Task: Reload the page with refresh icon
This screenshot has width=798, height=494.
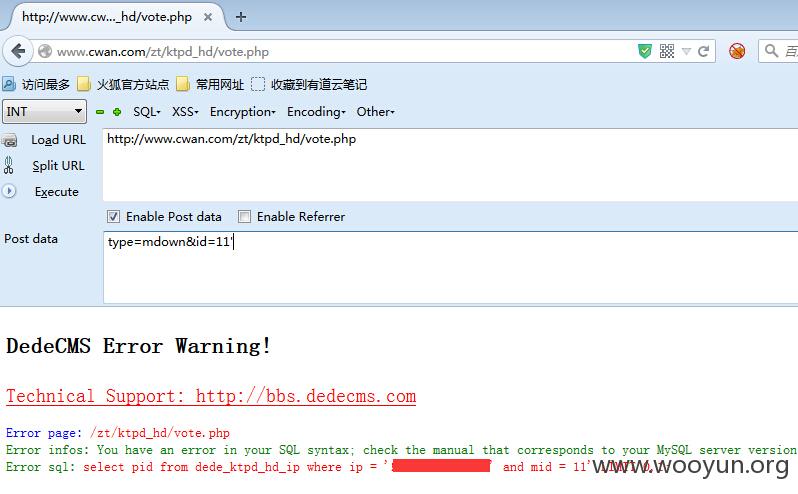Action: tap(703, 51)
